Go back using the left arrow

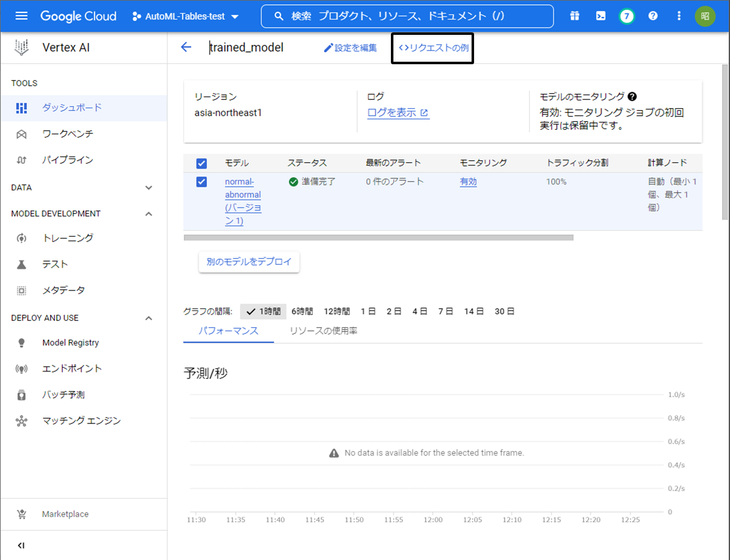tap(186, 47)
